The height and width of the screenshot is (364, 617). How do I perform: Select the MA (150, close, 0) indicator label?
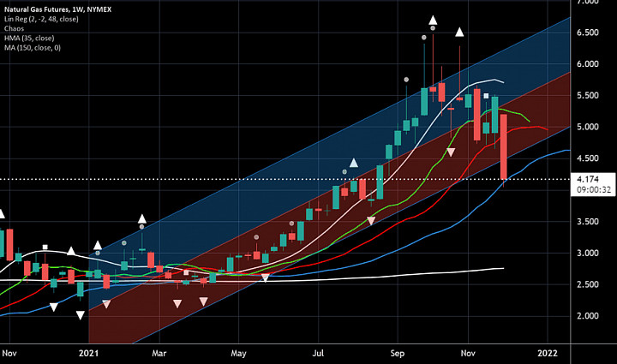[x=33, y=48]
